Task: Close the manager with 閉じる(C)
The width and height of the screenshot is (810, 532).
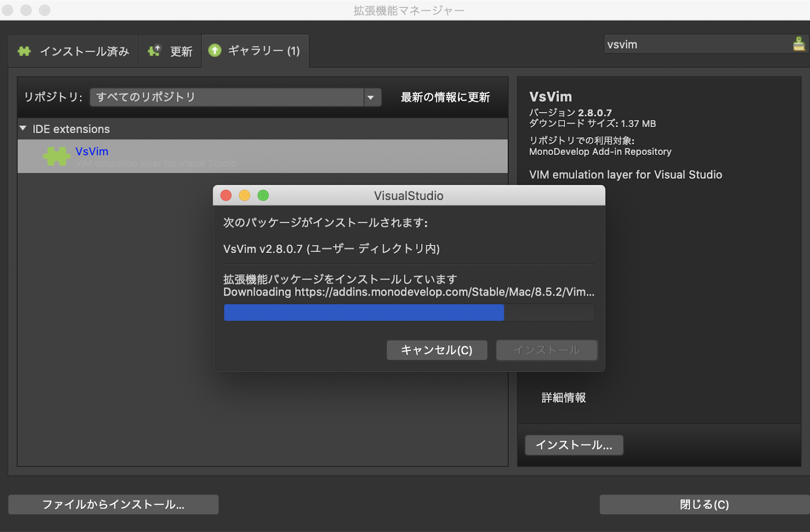Action: (x=705, y=505)
